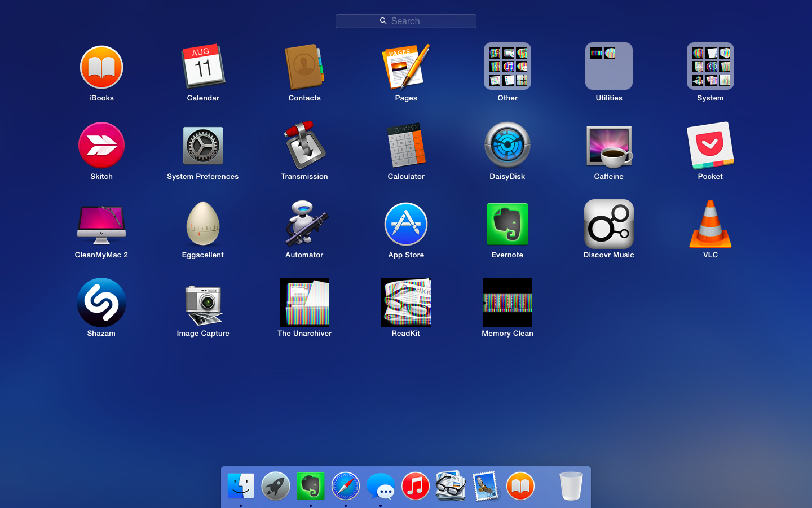
Task: Open the App Store in Launchpad
Action: (x=406, y=224)
